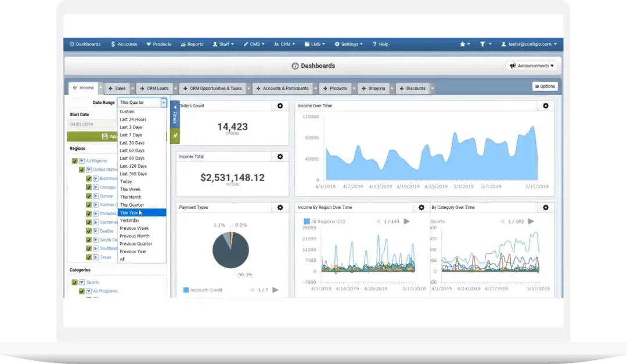Screen dimensions: 627x364
Task: Next page arrow in By Category legend
Action: click(x=531, y=222)
